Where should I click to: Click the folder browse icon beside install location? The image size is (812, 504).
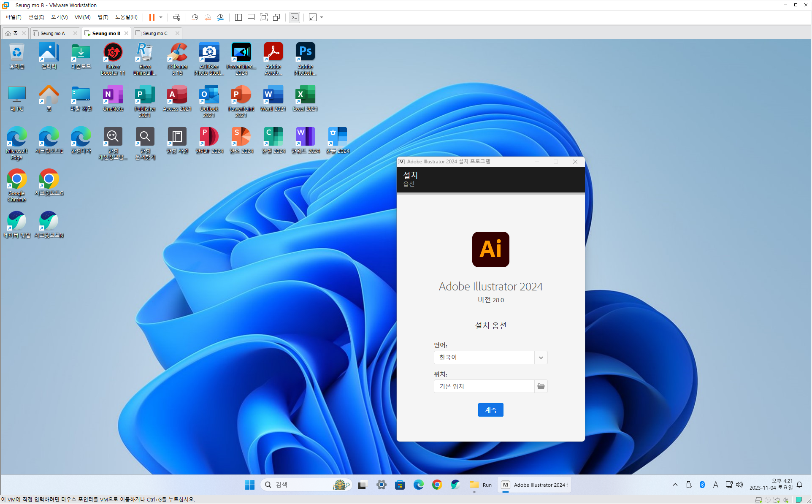(x=541, y=386)
